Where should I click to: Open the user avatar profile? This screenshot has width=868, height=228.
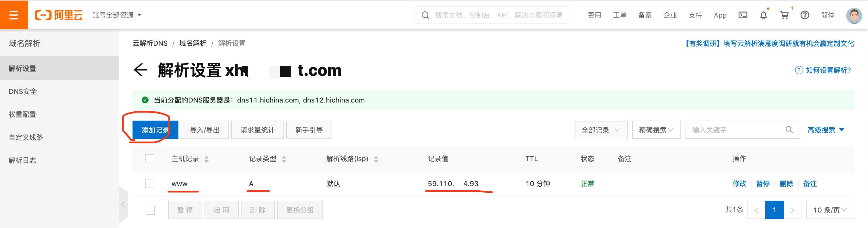(854, 16)
